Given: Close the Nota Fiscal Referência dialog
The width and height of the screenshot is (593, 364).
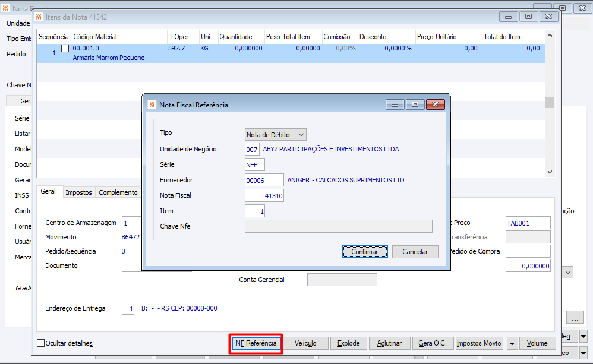Looking at the screenshot, I should 436,105.
